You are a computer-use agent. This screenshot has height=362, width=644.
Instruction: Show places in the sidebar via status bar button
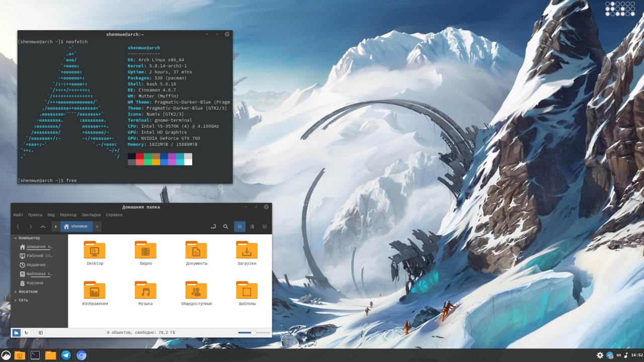[16, 332]
